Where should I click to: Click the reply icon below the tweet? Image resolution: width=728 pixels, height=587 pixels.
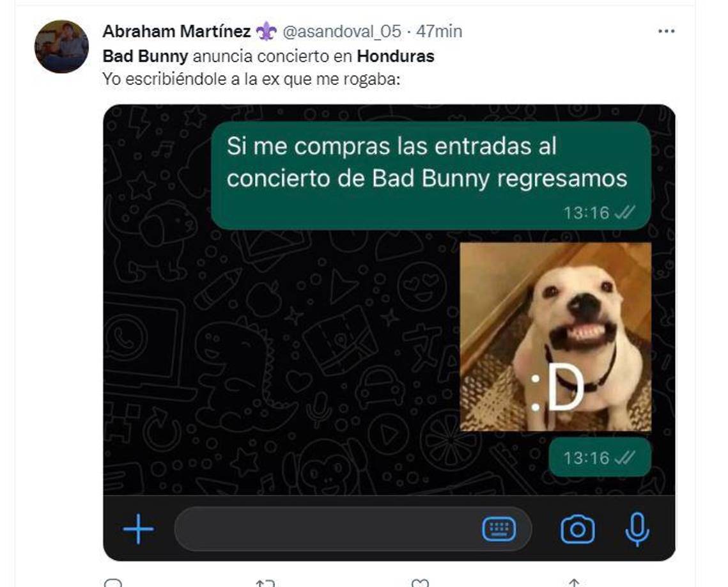coord(113,583)
